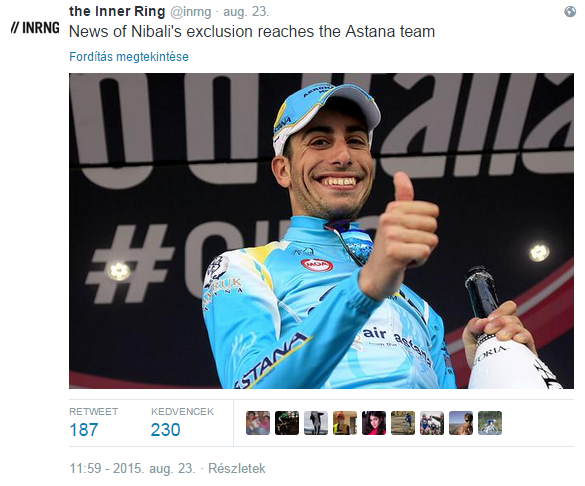Open the fifth liker avatar with pink background
The height and width of the screenshot is (486, 585).
[x=374, y=423]
